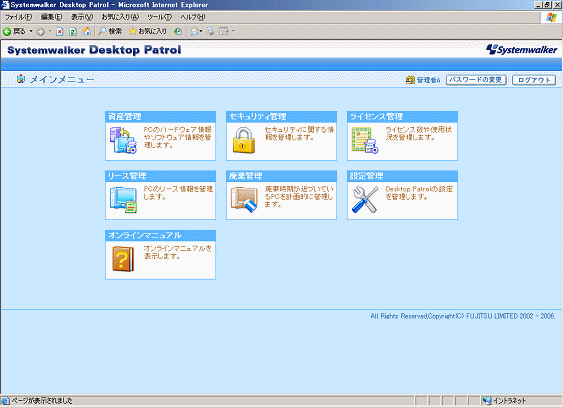This screenshot has height=408, width=563.
Task: Click the メインメニュー heading text
Action: pos(62,79)
